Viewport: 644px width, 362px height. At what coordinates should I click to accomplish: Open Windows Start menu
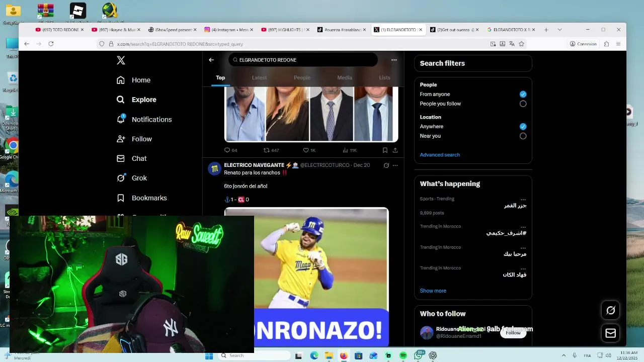209,355
